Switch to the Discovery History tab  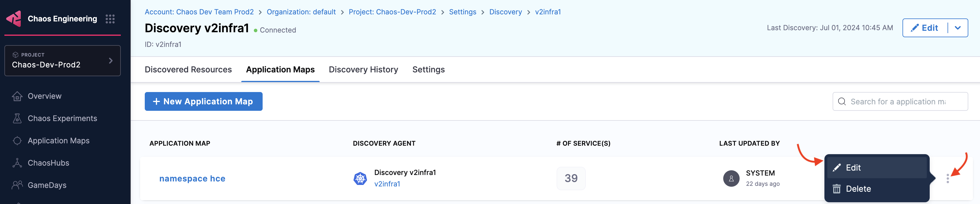pyautogui.click(x=363, y=69)
